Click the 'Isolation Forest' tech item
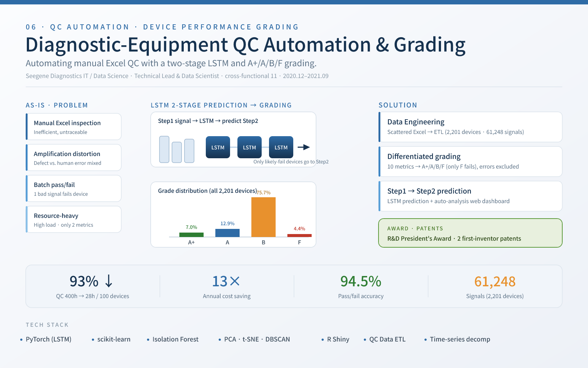 point(175,339)
